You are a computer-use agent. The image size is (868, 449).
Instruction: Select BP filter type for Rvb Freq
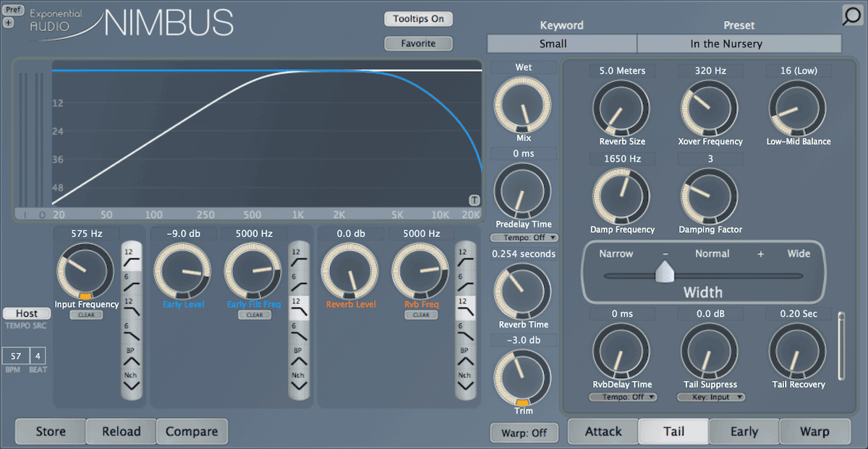click(x=464, y=354)
